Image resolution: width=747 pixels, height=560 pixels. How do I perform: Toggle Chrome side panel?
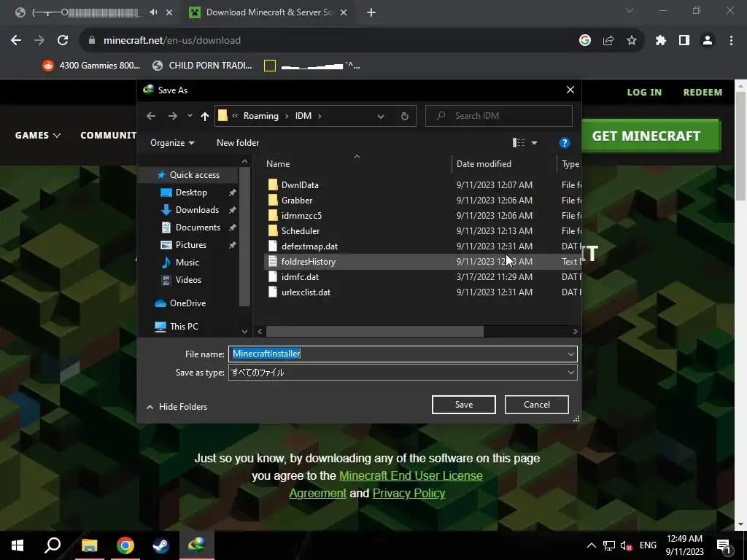(x=684, y=41)
